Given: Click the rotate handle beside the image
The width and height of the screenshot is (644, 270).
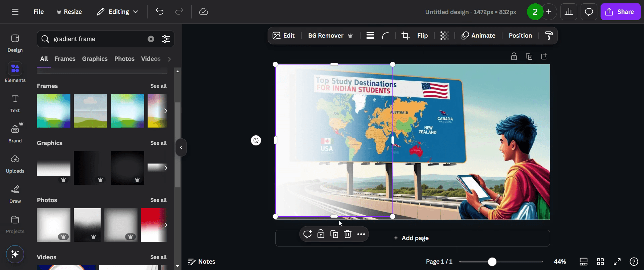Looking at the screenshot, I should click(x=256, y=140).
